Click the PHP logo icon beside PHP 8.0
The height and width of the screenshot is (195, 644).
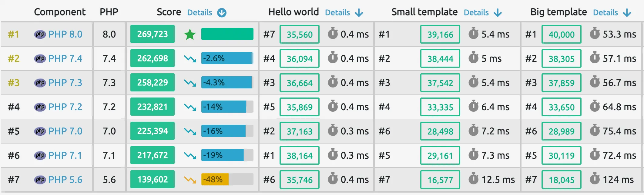click(x=40, y=34)
